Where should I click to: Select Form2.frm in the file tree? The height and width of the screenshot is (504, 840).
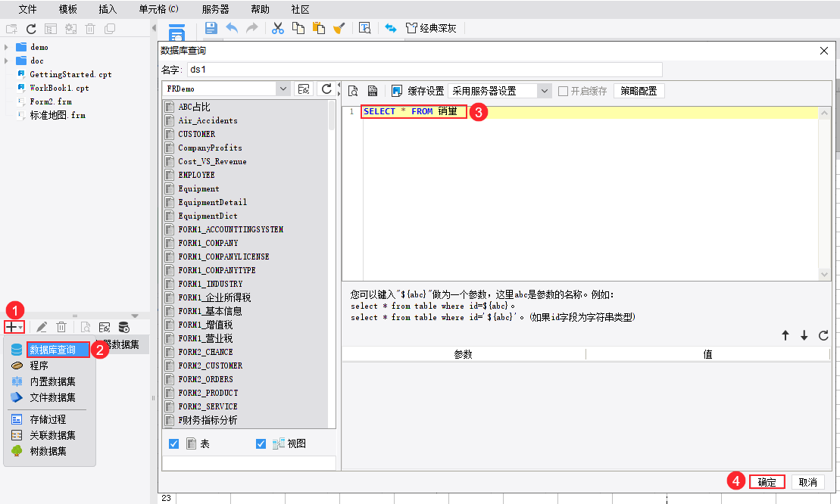click(51, 101)
